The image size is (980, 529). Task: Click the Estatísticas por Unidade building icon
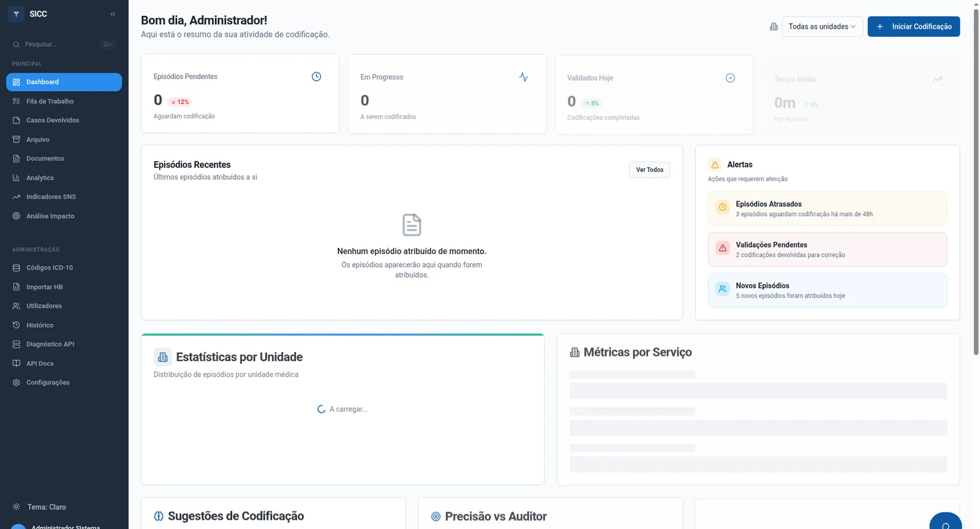pos(163,357)
